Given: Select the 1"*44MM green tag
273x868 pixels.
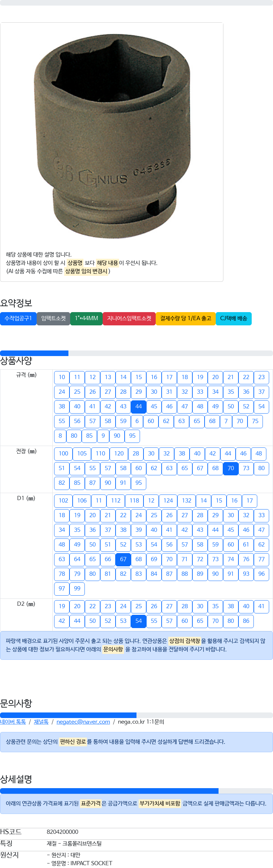Looking at the screenshot, I should click(86, 318).
